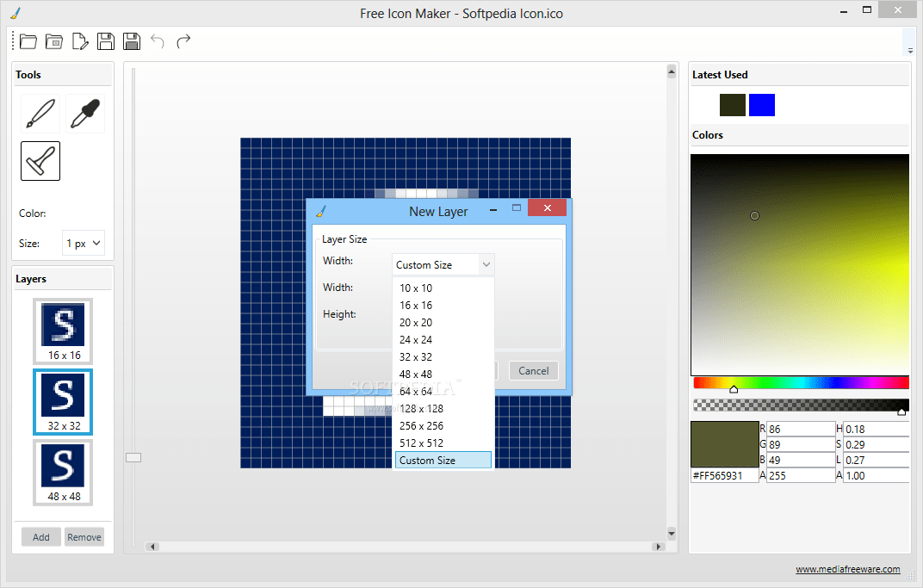The width and height of the screenshot is (923, 588).
Task: Open an existing icon file
Action: pos(28,40)
